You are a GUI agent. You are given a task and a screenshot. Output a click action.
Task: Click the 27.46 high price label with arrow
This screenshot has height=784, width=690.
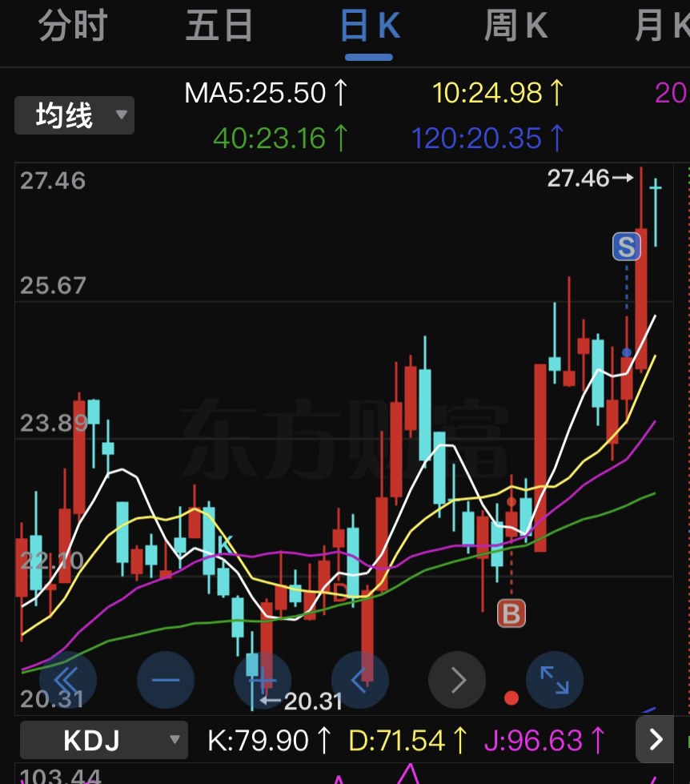point(591,178)
